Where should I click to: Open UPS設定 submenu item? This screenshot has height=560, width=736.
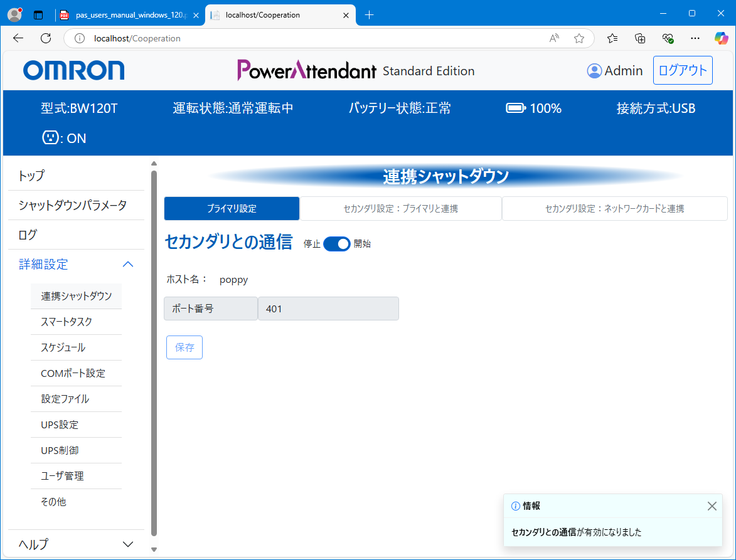coord(76,425)
